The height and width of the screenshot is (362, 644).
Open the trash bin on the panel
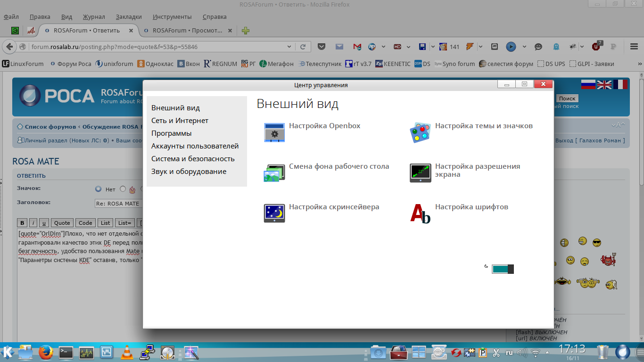coord(603,353)
